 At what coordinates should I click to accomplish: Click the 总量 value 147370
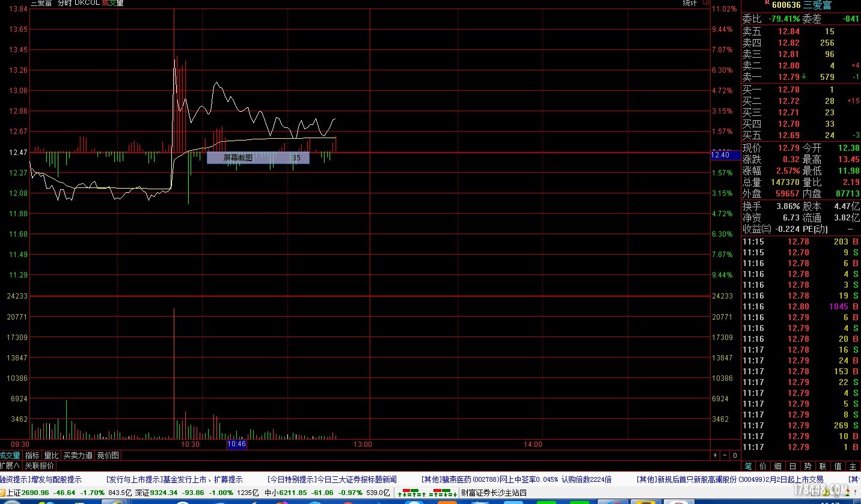pos(786,182)
